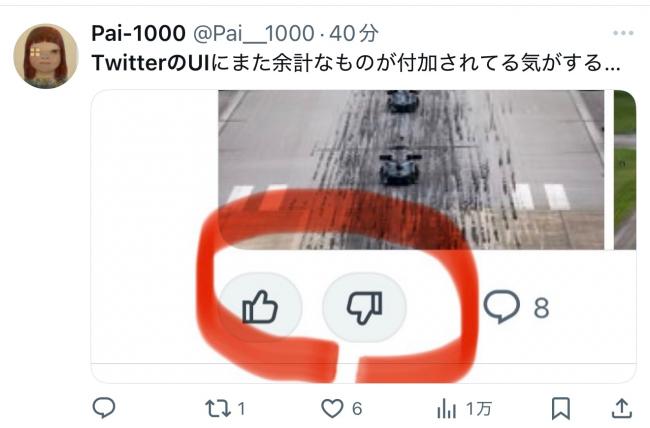Open the race cars photo in the quoted tweet
This screenshot has width=650, height=428.
(x=411, y=170)
